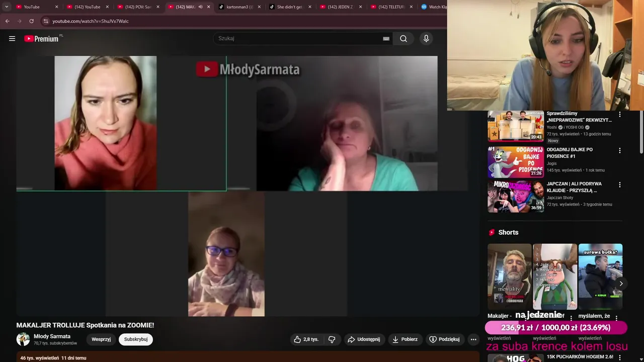The width and height of the screenshot is (644, 362).
Task: Open JAPCZAN ALI PODRYWA KLAUDIE thumbnail
Action: (515, 197)
